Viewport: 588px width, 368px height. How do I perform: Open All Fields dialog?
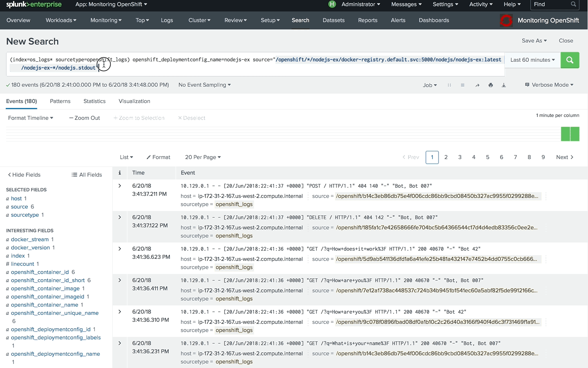pyautogui.click(x=87, y=175)
